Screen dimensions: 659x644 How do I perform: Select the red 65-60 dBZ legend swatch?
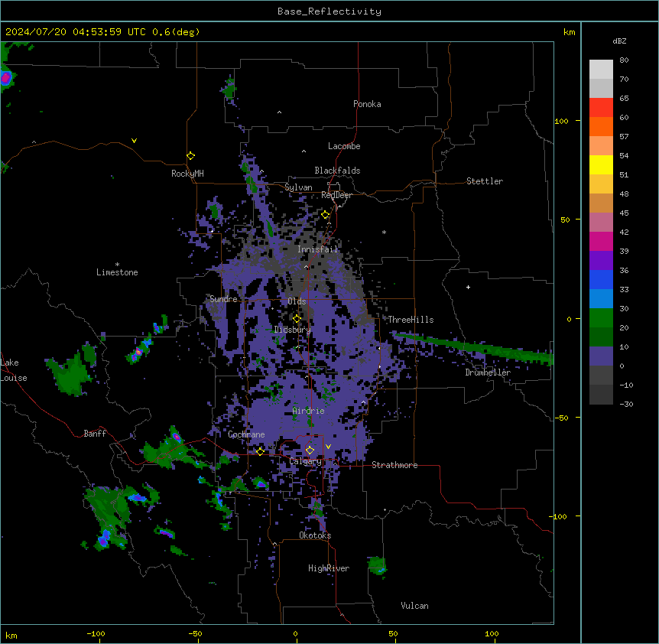coord(601,108)
